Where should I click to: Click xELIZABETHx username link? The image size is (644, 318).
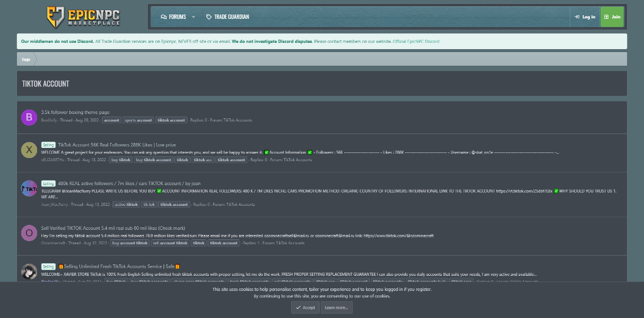[53, 159]
